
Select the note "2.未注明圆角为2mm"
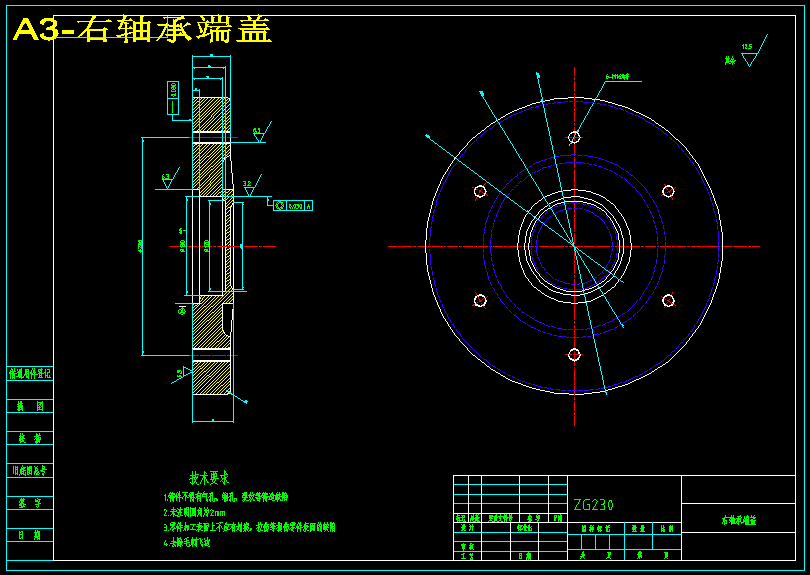tap(195, 512)
